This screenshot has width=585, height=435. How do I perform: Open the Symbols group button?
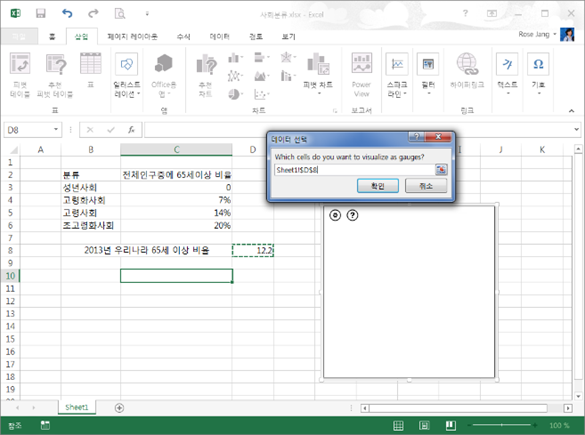538,74
